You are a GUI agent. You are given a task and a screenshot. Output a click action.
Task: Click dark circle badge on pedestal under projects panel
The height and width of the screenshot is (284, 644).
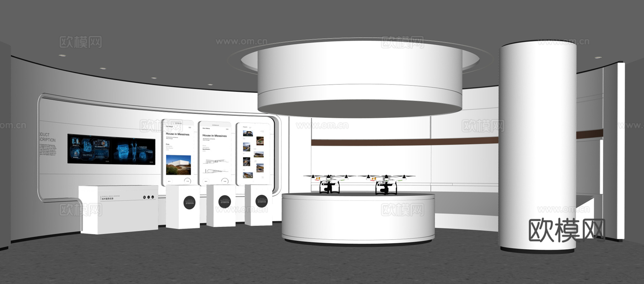262,201
